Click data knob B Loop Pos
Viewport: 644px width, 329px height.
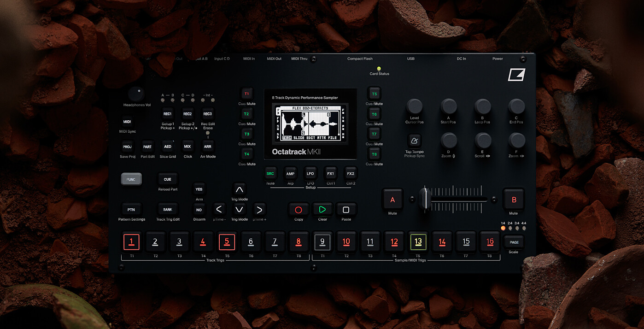[x=482, y=106]
